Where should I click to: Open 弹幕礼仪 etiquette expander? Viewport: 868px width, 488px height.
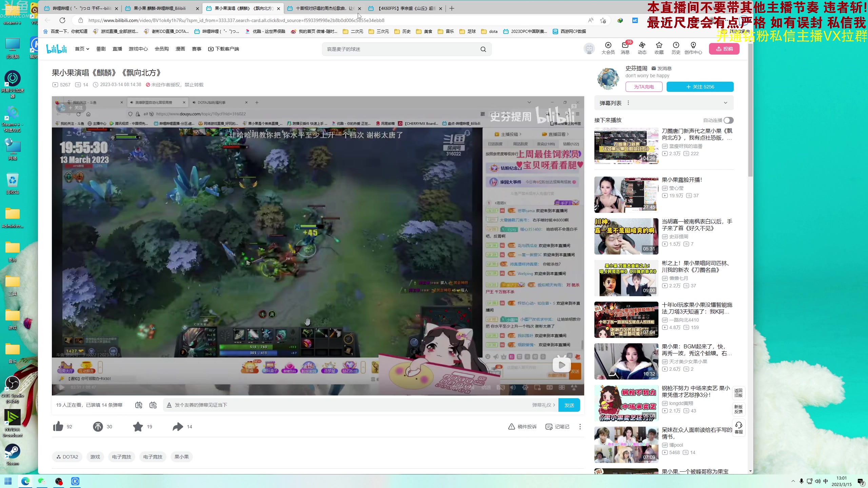coord(544,405)
